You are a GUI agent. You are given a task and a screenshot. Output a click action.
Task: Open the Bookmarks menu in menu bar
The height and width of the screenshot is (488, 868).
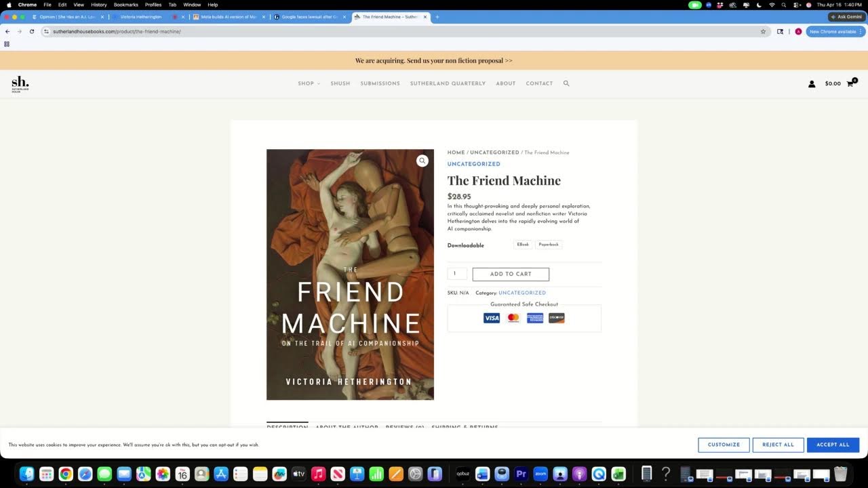(126, 5)
